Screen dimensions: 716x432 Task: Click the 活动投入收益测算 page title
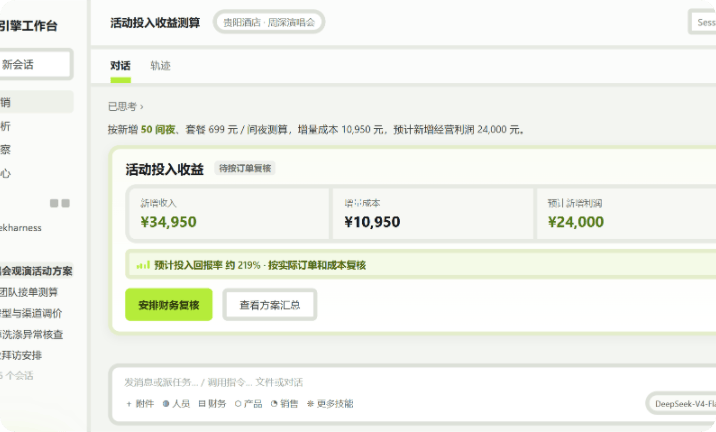coord(155,23)
